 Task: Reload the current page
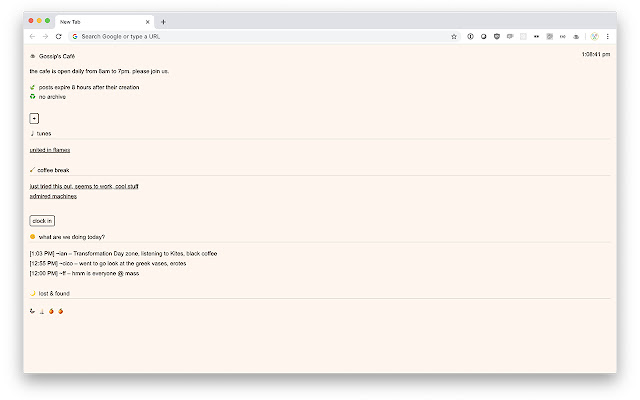[59, 36]
